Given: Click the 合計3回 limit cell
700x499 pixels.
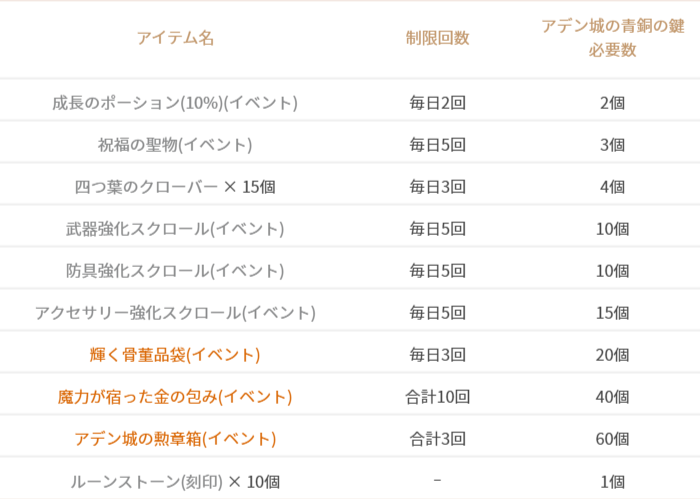Looking at the screenshot, I should 438,439.
